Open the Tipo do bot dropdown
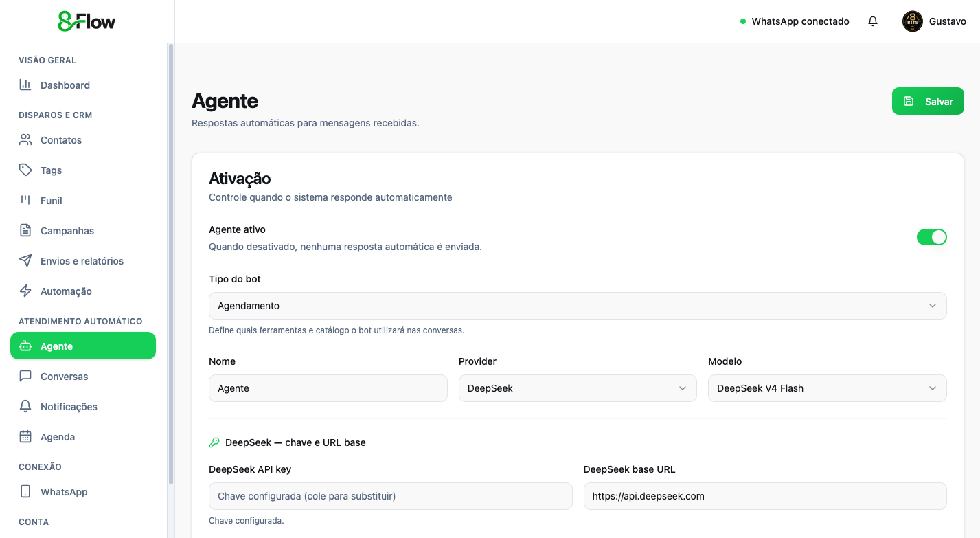This screenshot has width=980, height=538. [578, 306]
